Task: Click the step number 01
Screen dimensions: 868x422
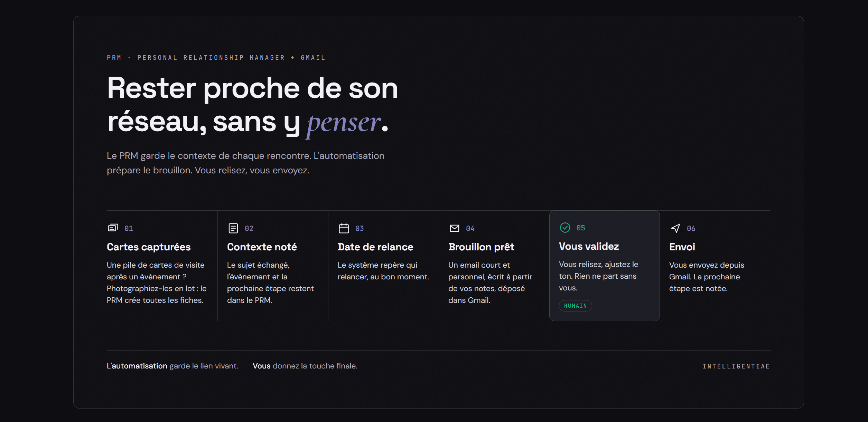Action: [x=129, y=228]
